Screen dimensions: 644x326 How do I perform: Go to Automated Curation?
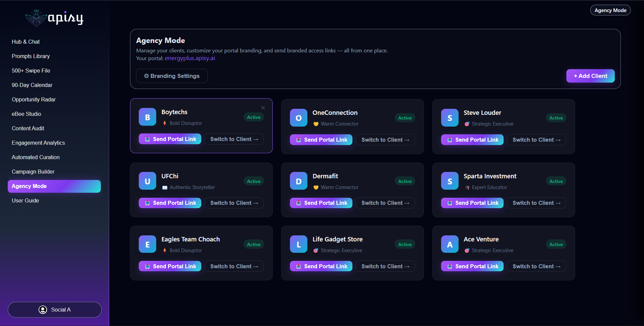pos(54,157)
